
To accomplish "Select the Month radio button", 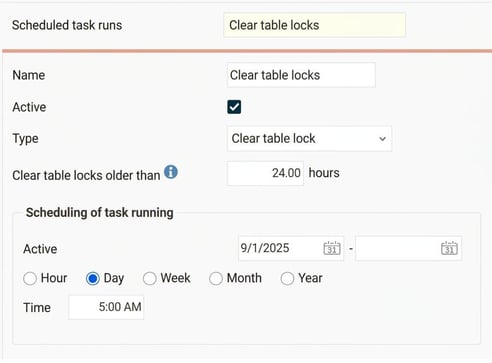I will (216, 278).
